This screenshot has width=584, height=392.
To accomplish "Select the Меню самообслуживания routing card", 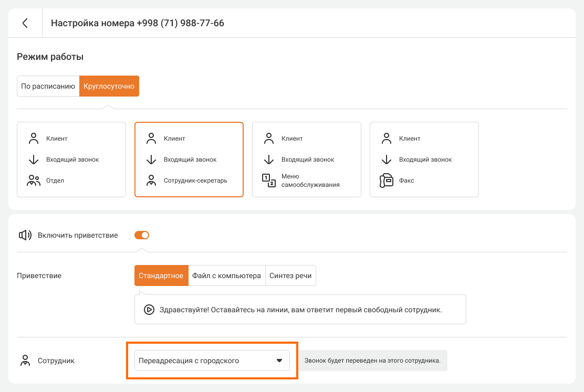I will click(307, 160).
